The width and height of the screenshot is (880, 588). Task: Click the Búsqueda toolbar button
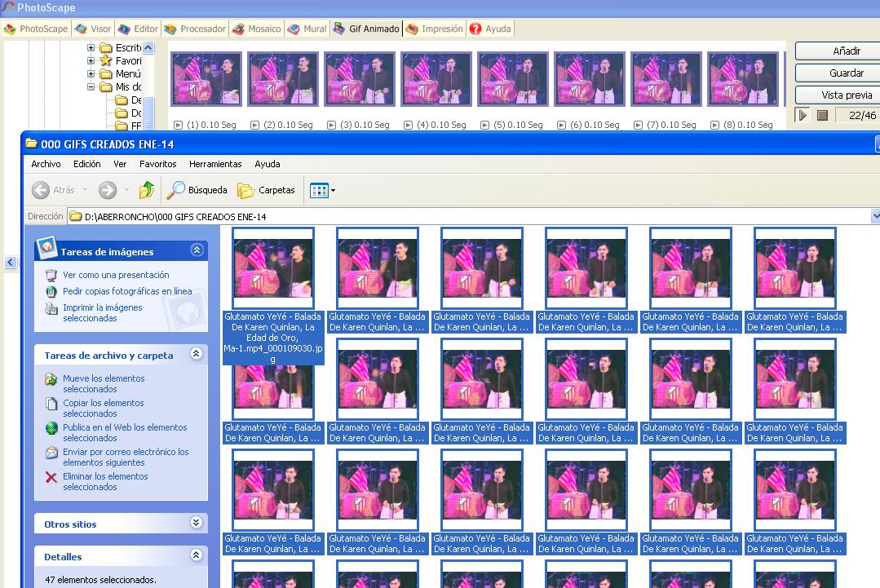coord(197,190)
